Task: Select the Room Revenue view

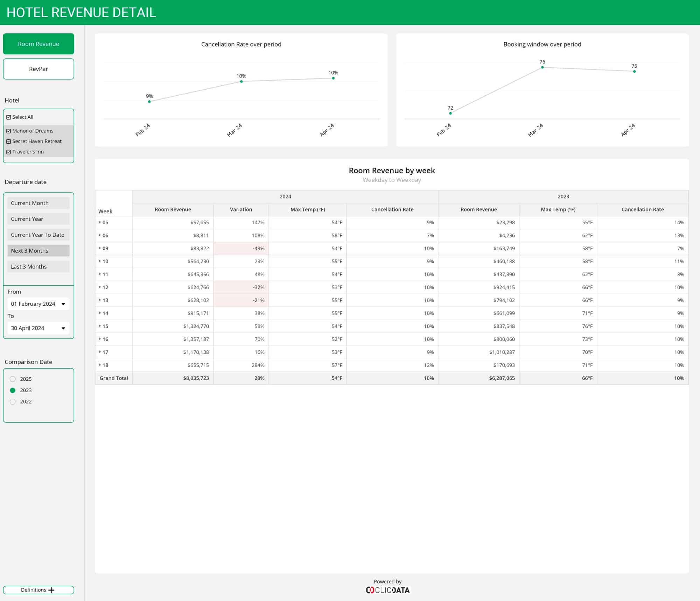Action: (x=38, y=44)
